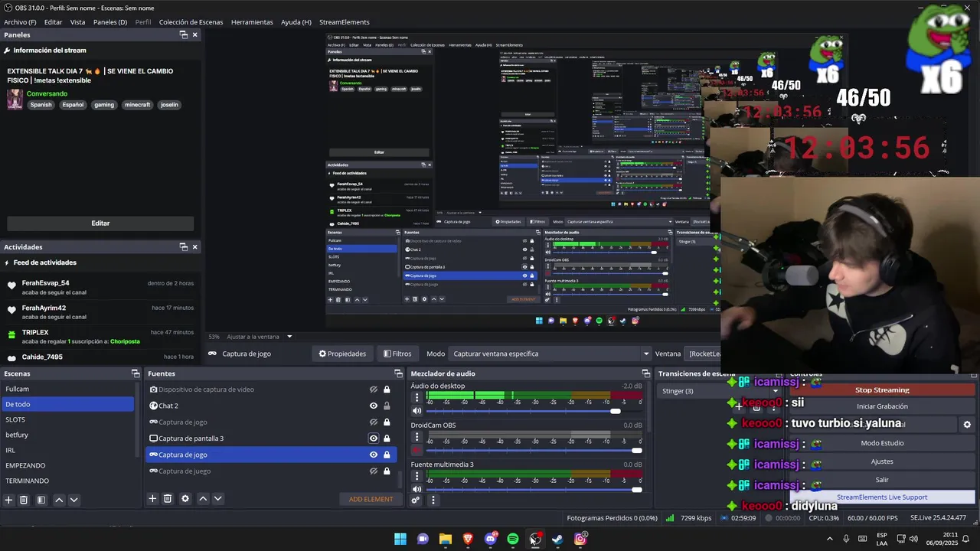
Task: Open Spotify from the taskbar
Action: click(513, 539)
